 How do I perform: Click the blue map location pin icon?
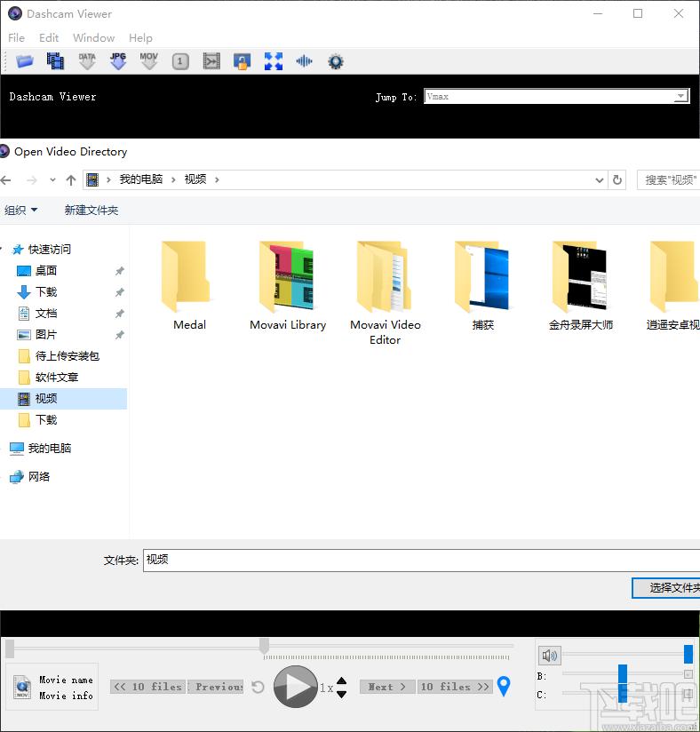(x=504, y=686)
